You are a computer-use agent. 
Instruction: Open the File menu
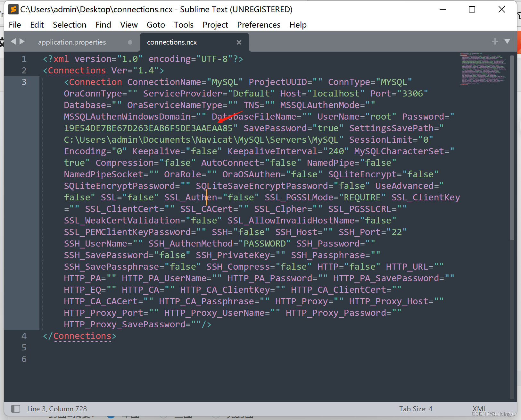pos(15,25)
